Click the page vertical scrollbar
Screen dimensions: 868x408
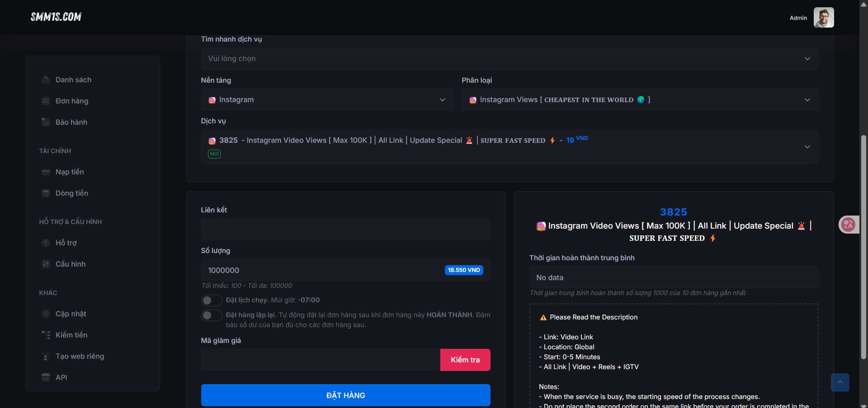point(863,247)
